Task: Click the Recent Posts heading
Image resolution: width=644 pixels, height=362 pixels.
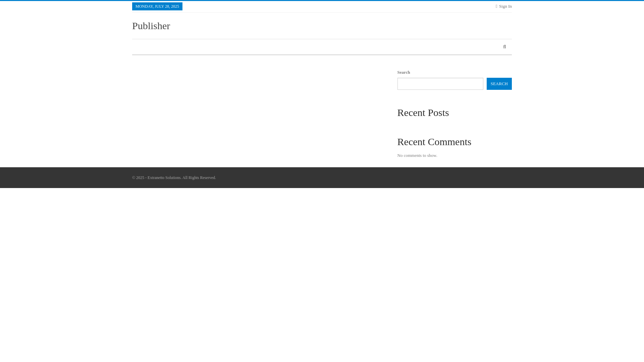Action: click(423, 113)
